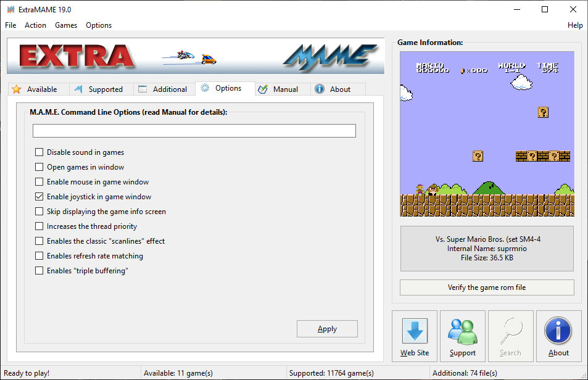
Task: Click the ExtraMAME title bar app icon
Action: [x=10, y=9]
